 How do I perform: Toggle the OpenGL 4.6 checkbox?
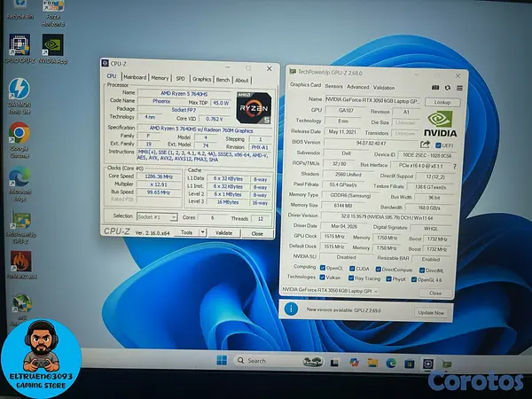[x=414, y=279]
